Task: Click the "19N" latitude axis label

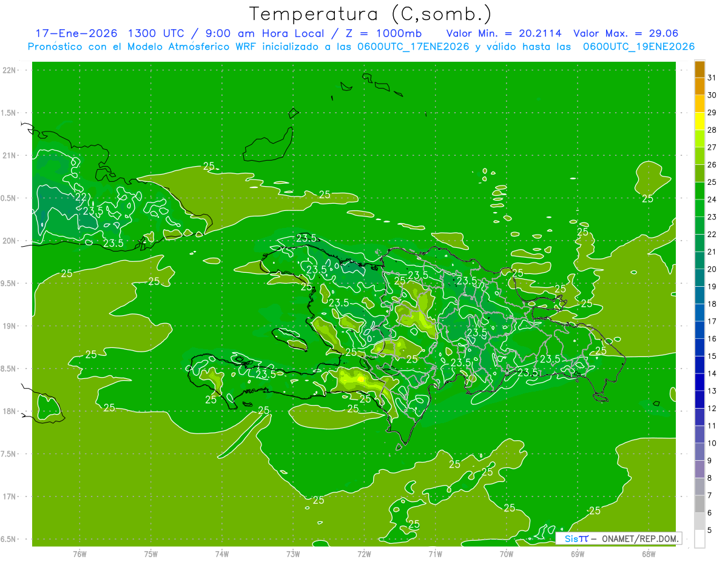Action: click(10, 326)
